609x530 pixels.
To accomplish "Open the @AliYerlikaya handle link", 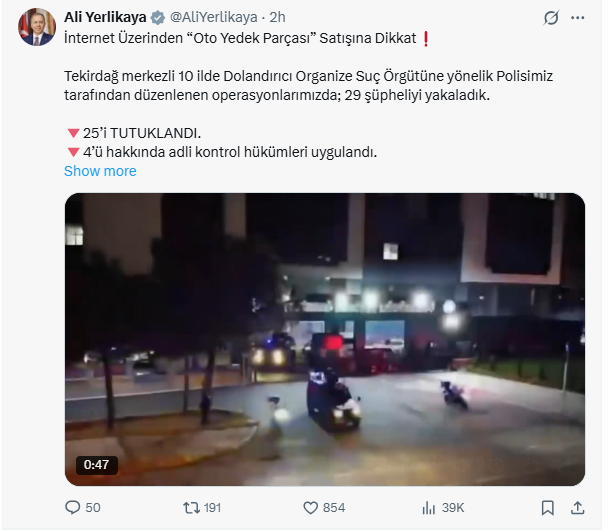I will pos(214,17).
